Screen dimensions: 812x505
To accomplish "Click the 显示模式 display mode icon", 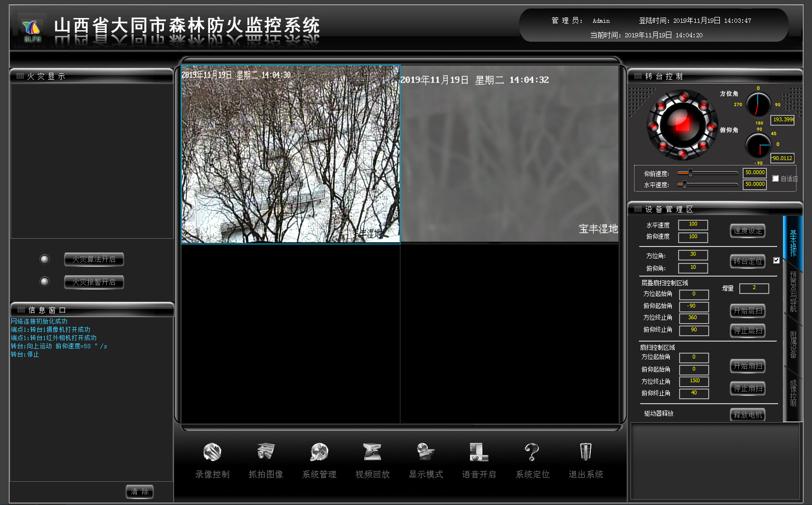I will point(426,452).
